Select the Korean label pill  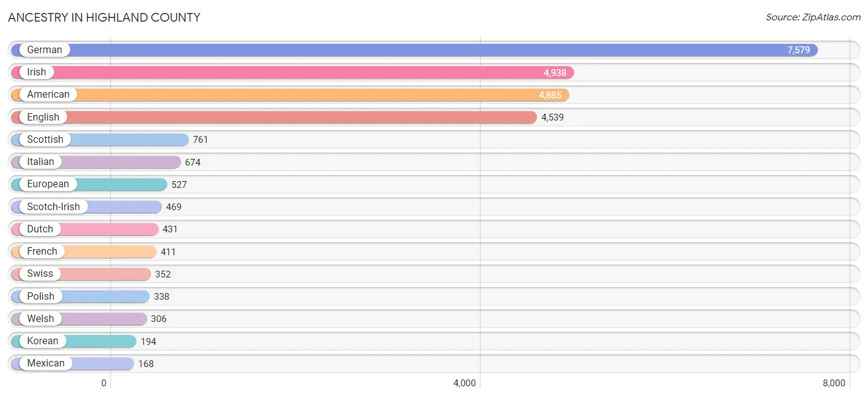43,341
